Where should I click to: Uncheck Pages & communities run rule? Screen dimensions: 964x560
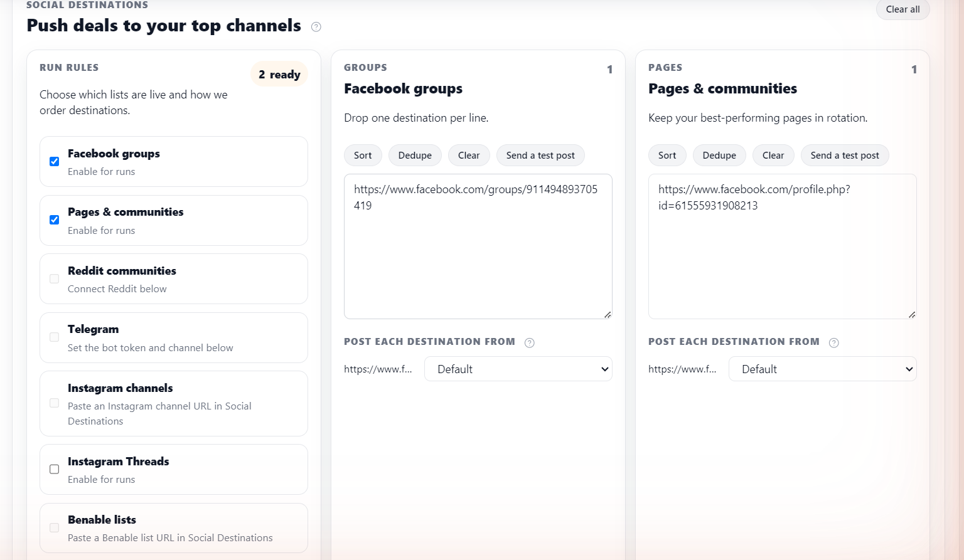[x=55, y=220]
